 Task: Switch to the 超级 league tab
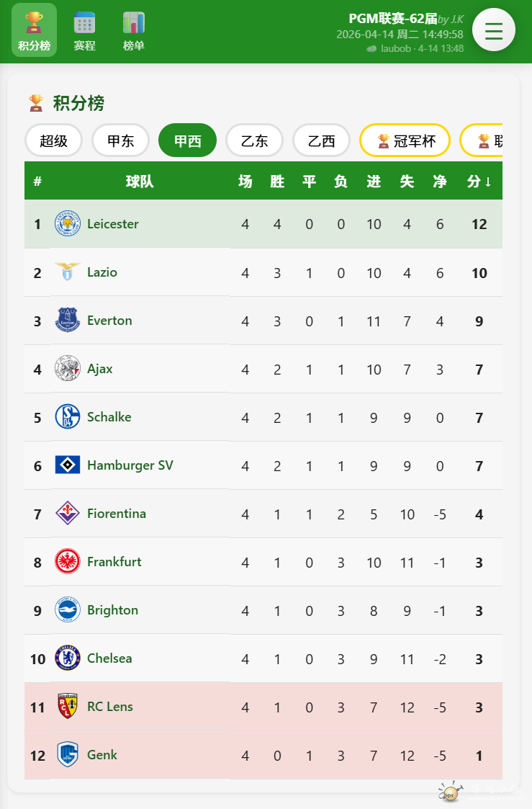[x=54, y=140]
